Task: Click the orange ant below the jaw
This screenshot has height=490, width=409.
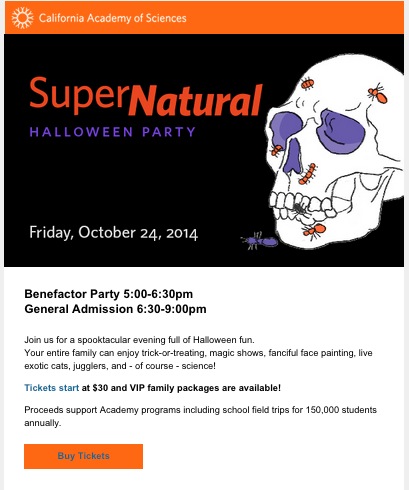Action: pos(314,231)
